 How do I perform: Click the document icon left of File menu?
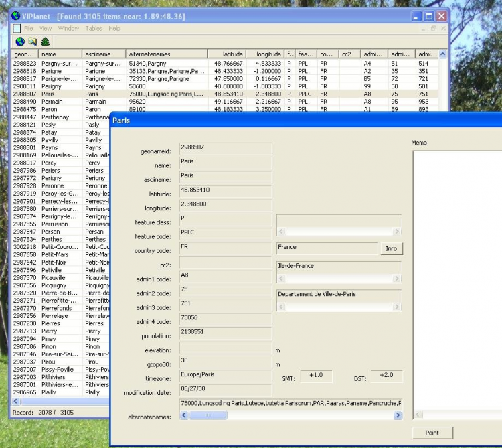tap(17, 29)
